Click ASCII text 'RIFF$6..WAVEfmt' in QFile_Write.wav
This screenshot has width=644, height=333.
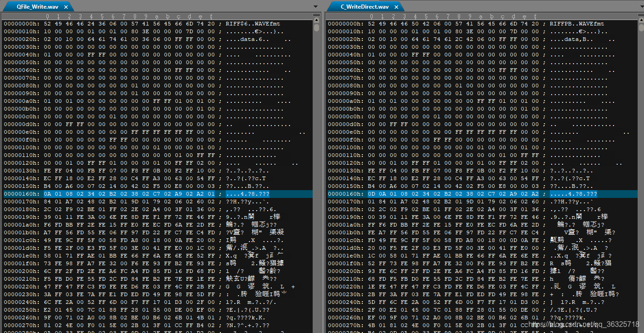point(253,24)
